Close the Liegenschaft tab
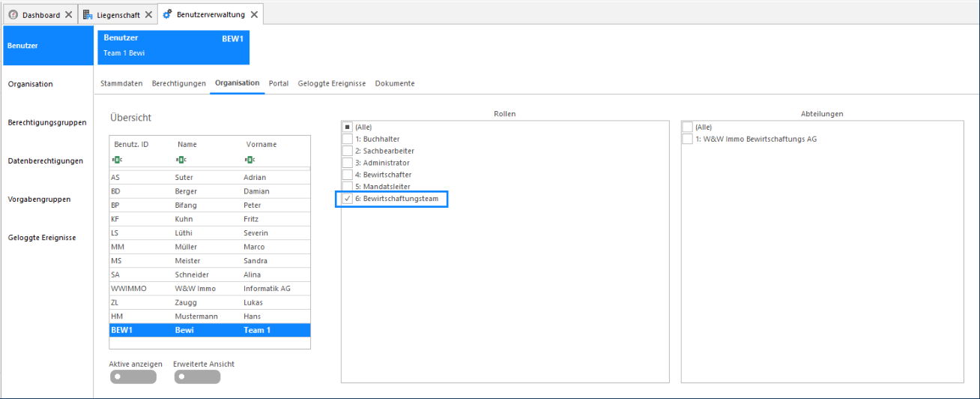Viewport: 980px width, 399px height. 148,15
